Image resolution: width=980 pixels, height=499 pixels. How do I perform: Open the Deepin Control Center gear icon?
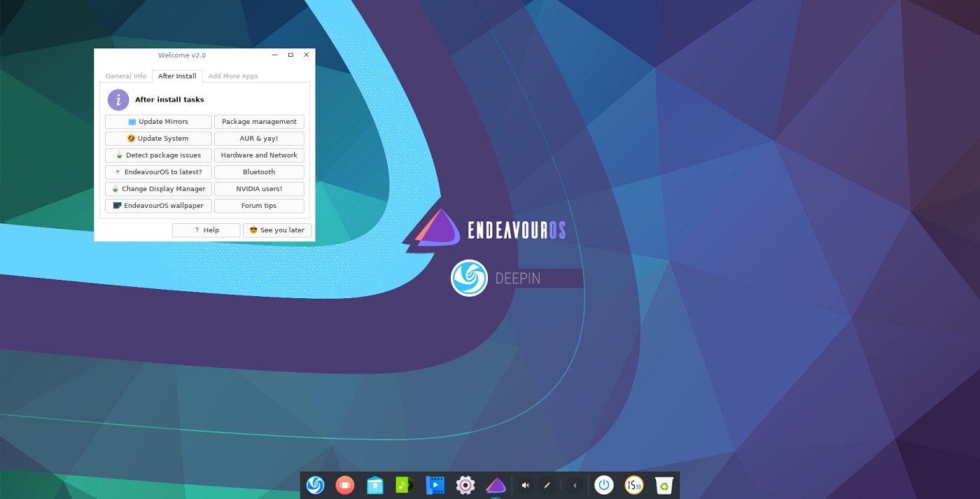click(465, 484)
